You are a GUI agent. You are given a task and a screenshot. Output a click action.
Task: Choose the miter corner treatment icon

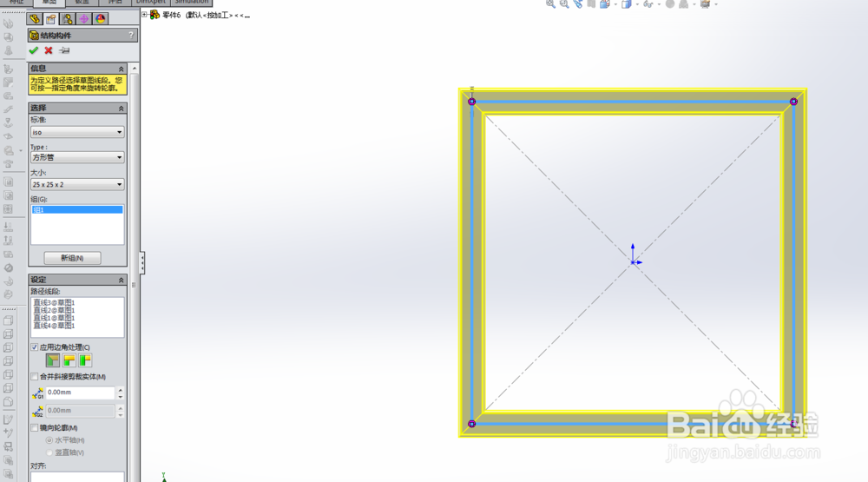53,360
